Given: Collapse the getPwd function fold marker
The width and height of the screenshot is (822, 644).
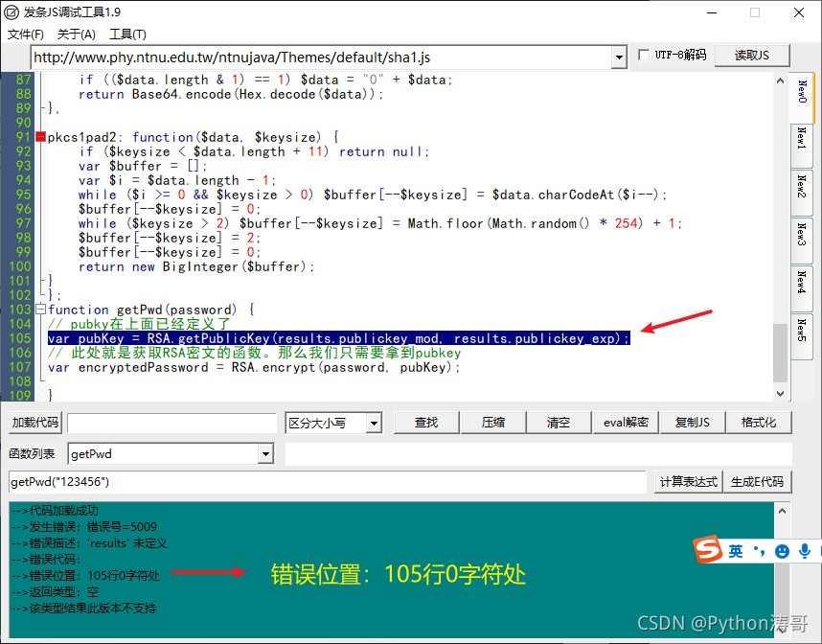Looking at the screenshot, I should (x=41, y=310).
